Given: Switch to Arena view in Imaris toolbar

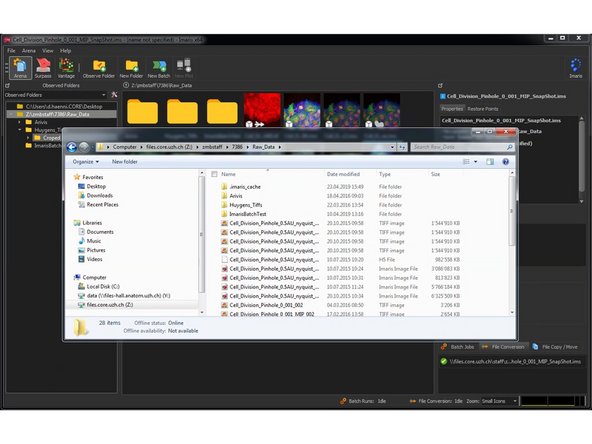Looking at the screenshot, I should pyautogui.click(x=20, y=68).
